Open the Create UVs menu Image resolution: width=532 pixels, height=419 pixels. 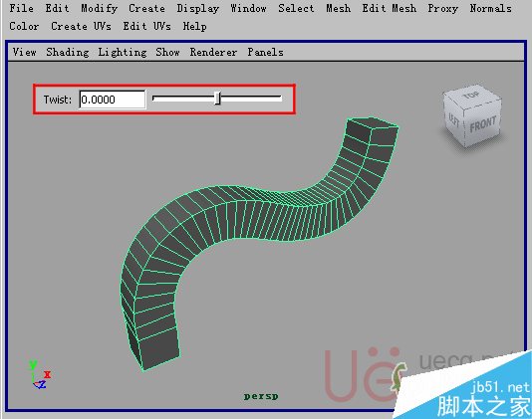click(x=81, y=26)
